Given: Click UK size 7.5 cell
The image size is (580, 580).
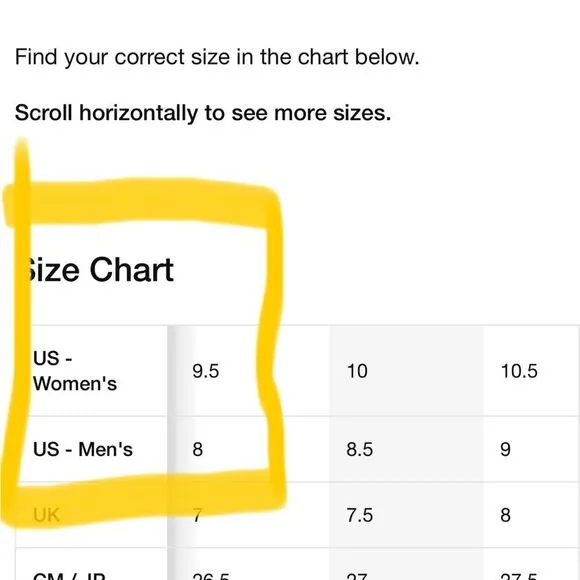Looking at the screenshot, I should tap(360, 515).
